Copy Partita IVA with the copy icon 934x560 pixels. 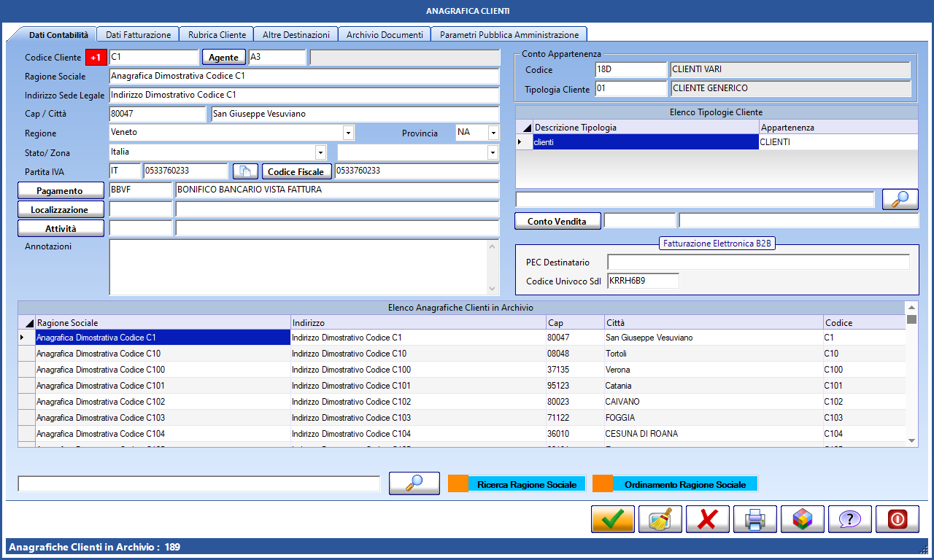click(x=246, y=171)
